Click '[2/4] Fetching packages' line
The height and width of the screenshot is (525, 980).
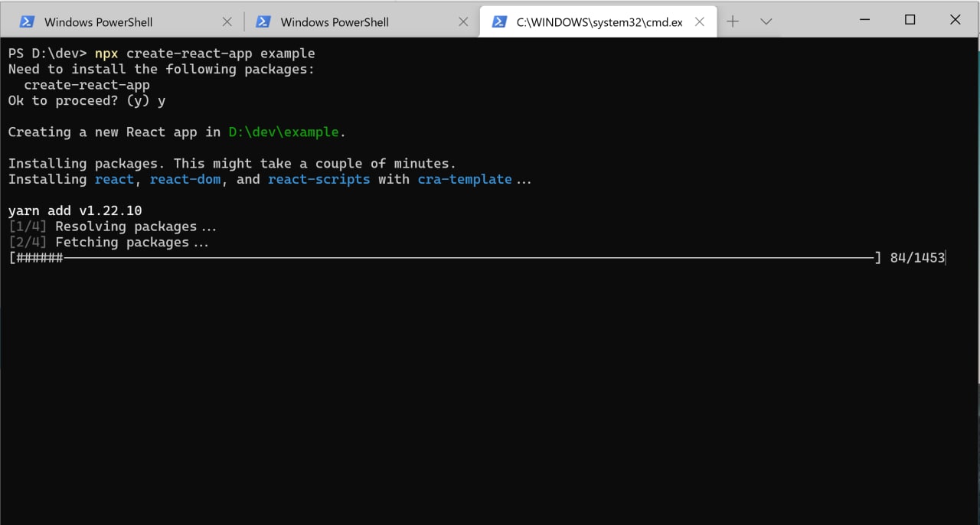tap(109, 243)
